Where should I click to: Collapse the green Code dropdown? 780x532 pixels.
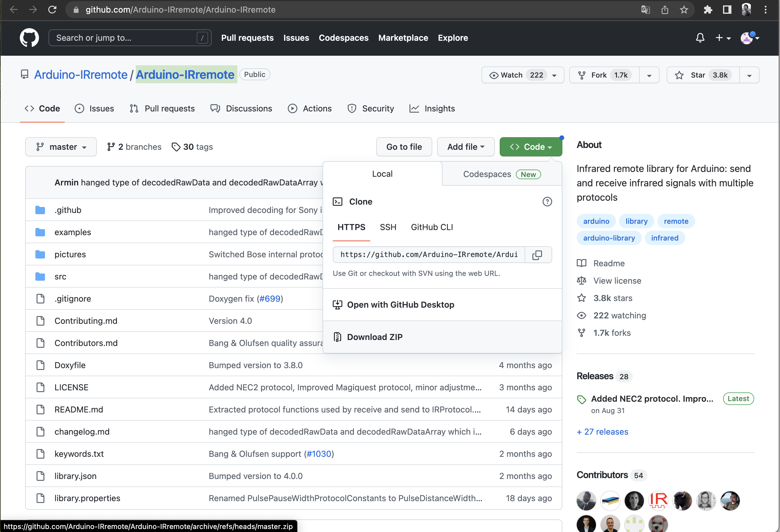pyautogui.click(x=531, y=147)
